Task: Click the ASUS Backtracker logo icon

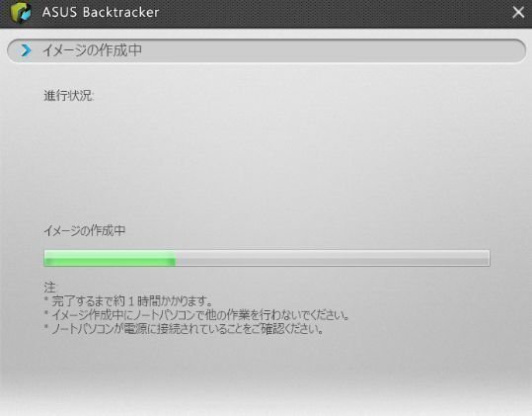Action: [x=21, y=13]
